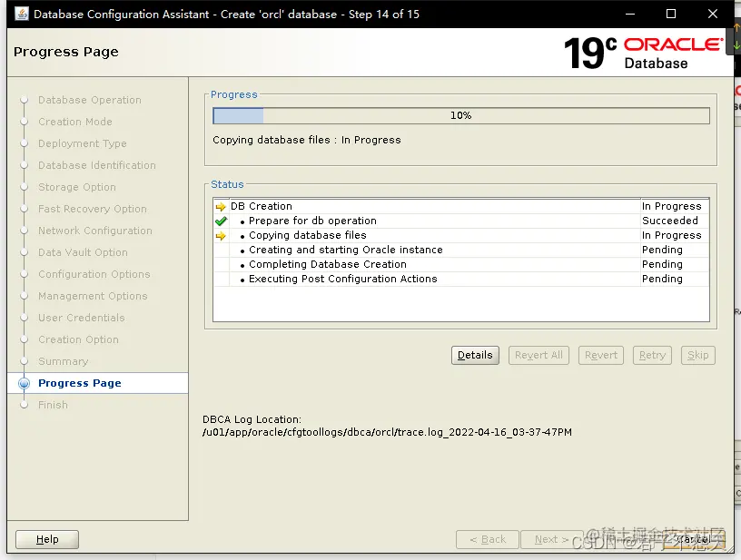Click the Revert All button
The width and height of the screenshot is (741, 560).
[x=538, y=355]
